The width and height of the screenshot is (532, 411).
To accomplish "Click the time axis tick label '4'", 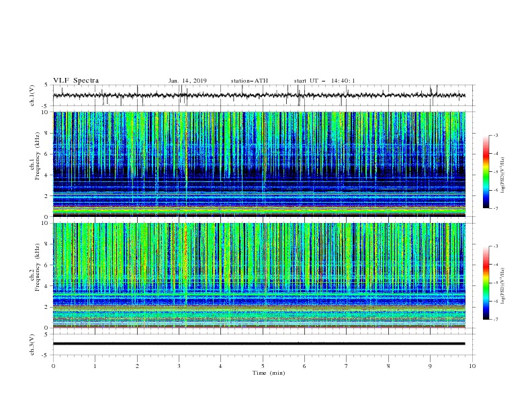I will tap(221, 366).
